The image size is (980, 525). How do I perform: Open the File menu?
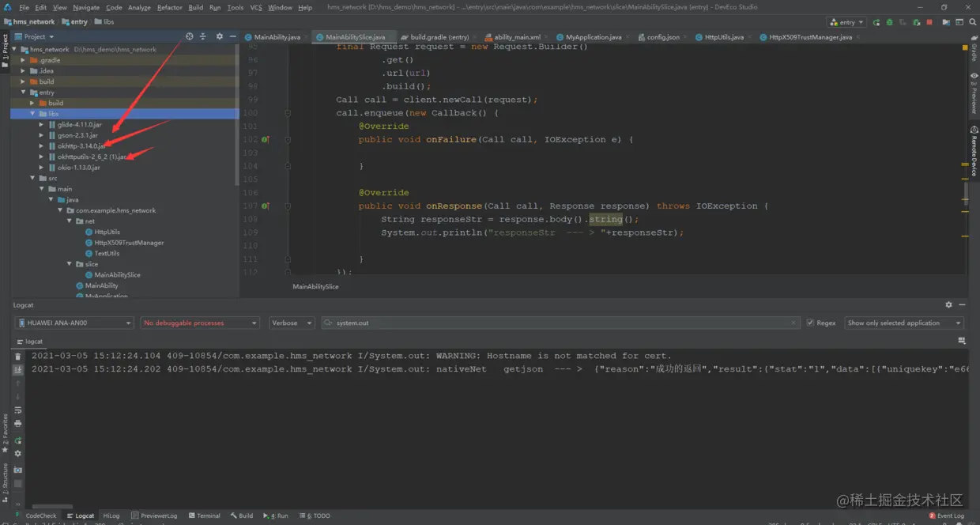tap(24, 7)
